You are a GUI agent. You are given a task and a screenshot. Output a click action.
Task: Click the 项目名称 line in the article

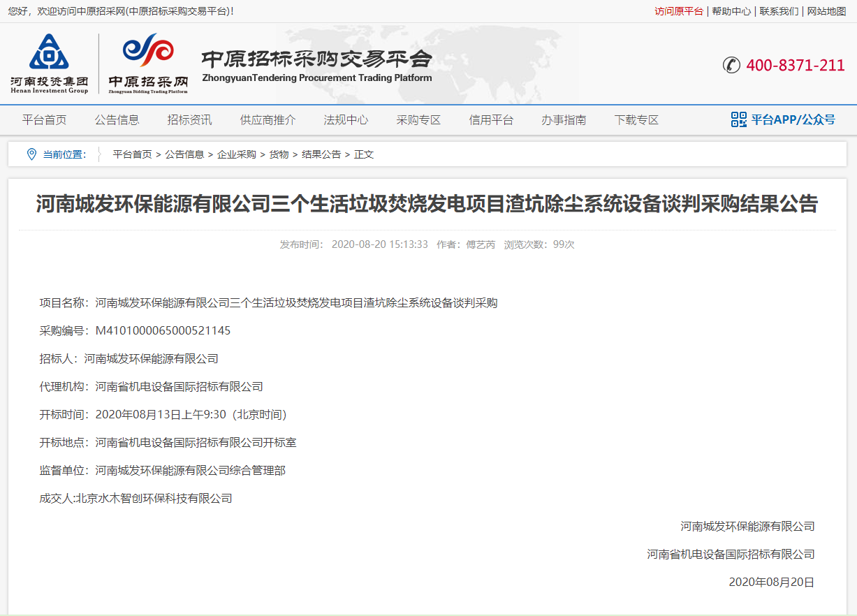pyautogui.click(x=268, y=303)
